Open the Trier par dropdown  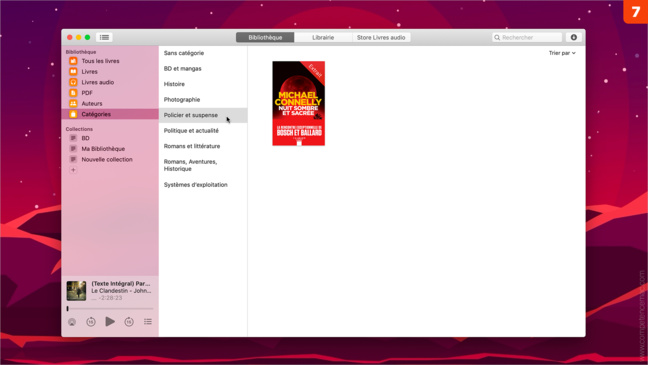(562, 53)
